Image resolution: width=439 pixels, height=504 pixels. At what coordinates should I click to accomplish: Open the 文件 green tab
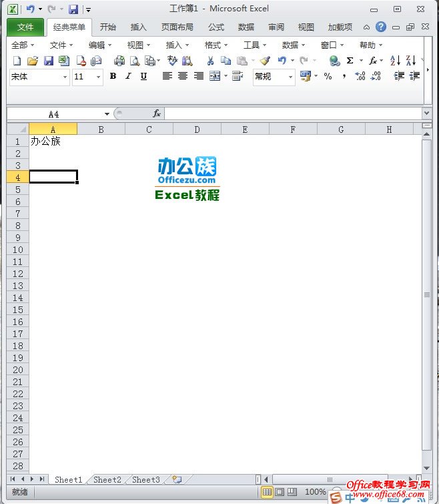[x=25, y=27]
